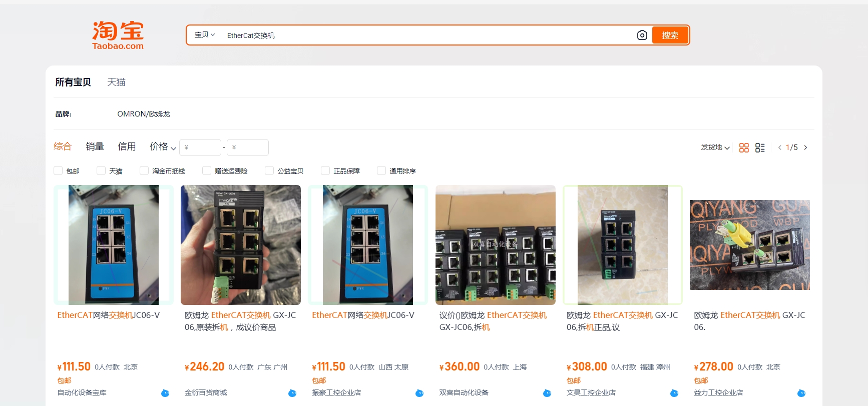The image size is (868, 406).
Task: Tick the 天猫 filter checkbox
Action: coord(101,170)
